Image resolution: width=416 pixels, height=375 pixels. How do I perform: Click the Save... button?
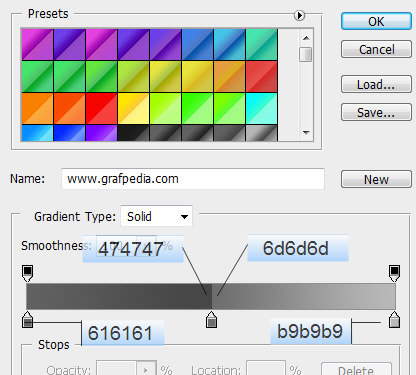coord(376,112)
